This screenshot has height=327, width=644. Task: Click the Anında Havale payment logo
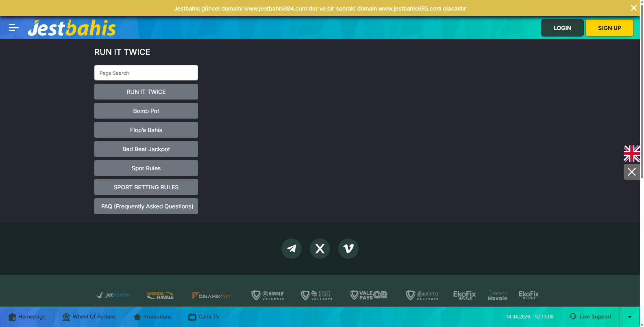(160, 295)
